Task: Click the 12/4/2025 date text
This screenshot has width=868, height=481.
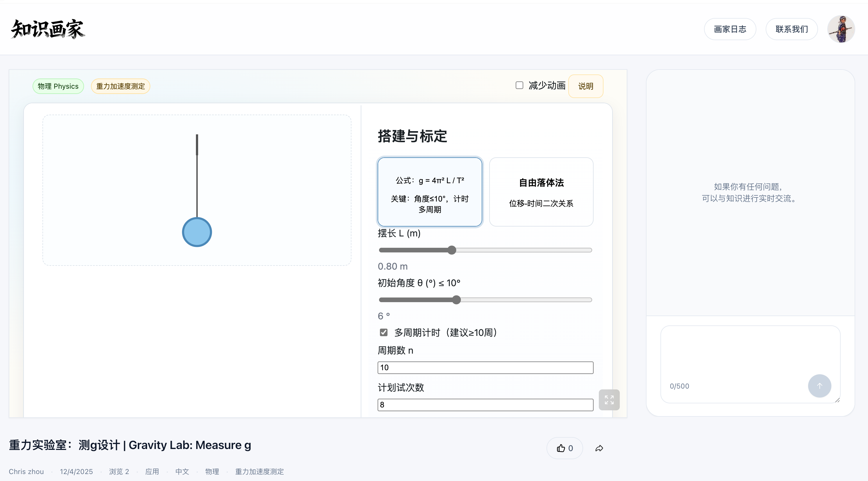Action: coord(76,472)
